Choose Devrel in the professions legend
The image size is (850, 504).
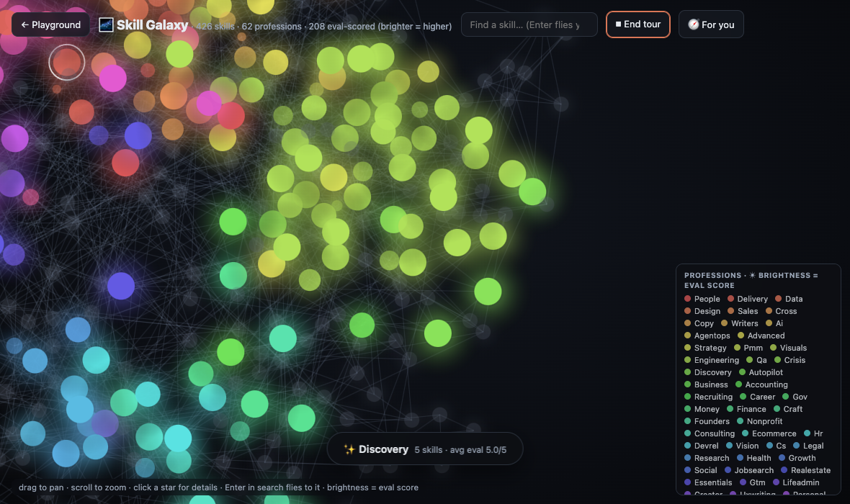click(x=702, y=446)
